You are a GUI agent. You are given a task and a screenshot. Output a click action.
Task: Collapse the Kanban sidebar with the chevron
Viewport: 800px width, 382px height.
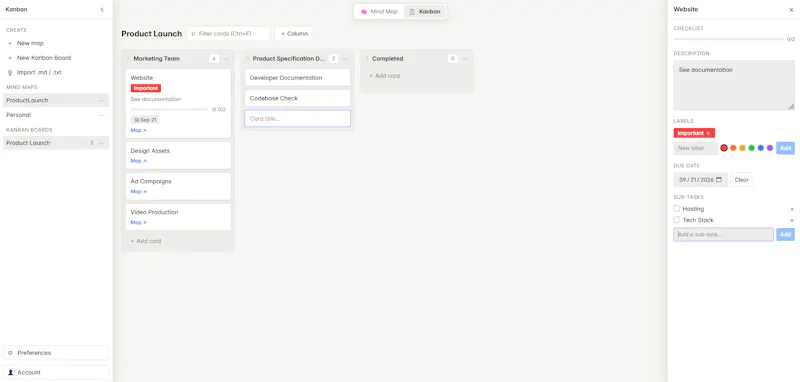click(x=102, y=10)
